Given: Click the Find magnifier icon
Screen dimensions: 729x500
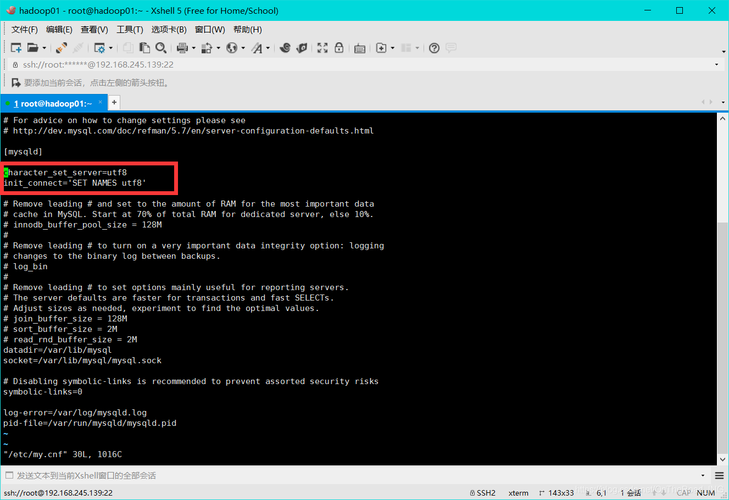Looking at the screenshot, I should [x=161, y=48].
